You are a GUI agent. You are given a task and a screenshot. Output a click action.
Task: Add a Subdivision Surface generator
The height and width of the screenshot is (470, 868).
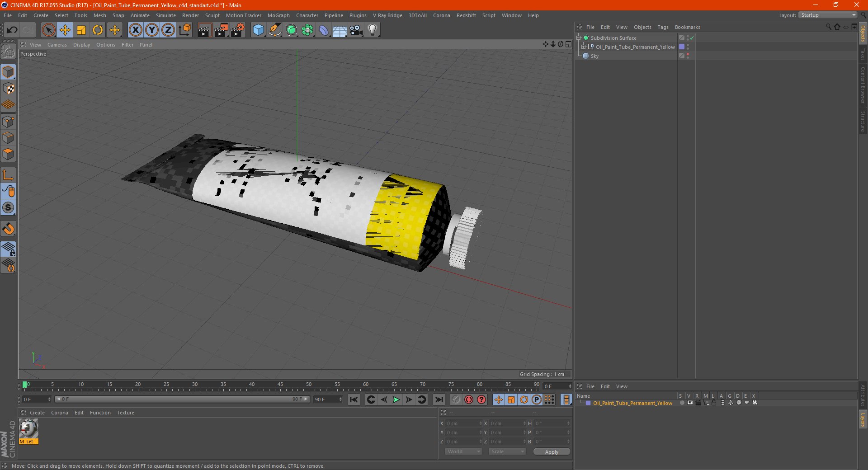(x=291, y=30)
